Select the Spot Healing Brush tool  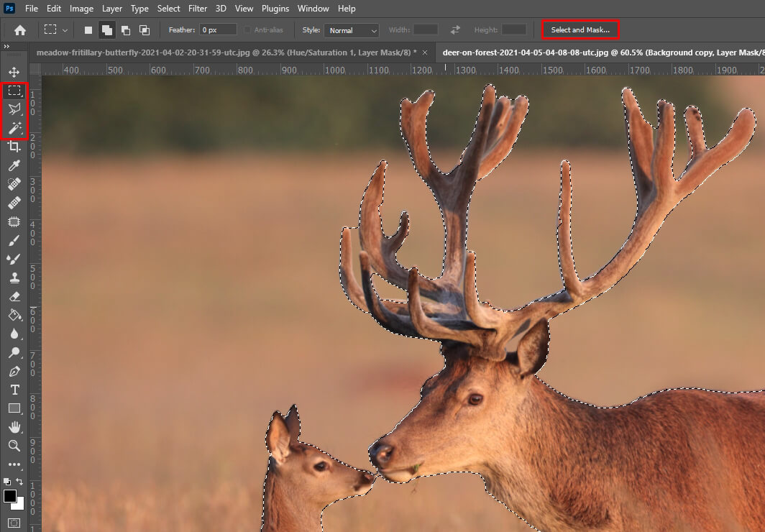pyautogui.click(x=14, y=184)
